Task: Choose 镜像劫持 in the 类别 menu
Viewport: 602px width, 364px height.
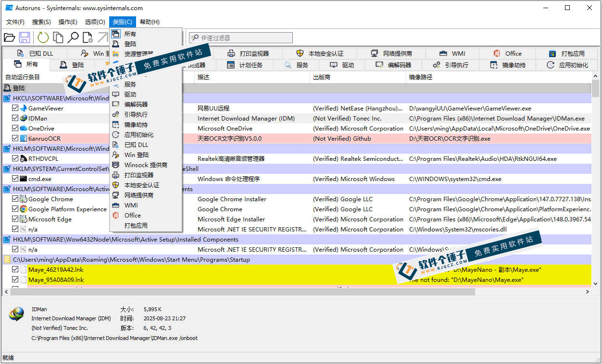Action: [146, 125]
